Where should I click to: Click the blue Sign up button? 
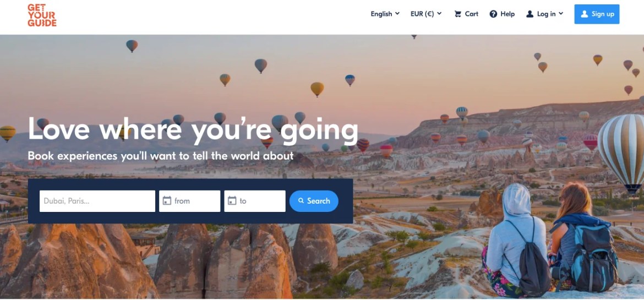pos(597,14)
